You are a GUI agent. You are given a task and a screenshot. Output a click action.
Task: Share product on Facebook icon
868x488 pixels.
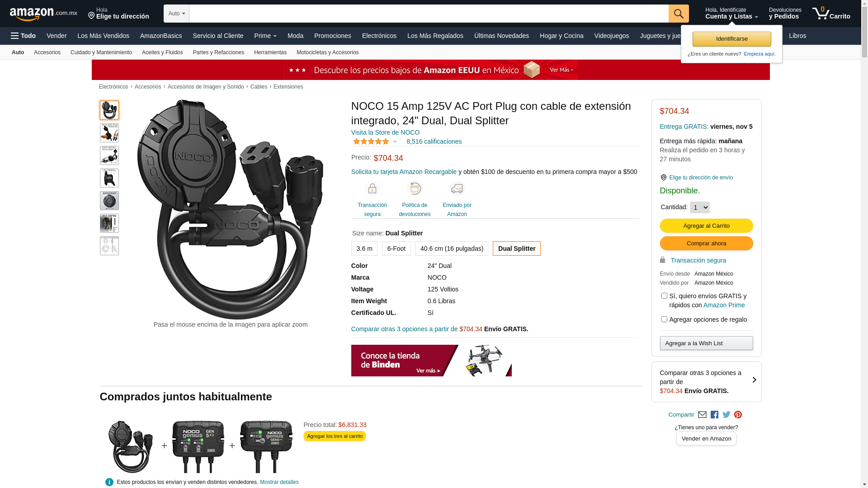point(714,415)
